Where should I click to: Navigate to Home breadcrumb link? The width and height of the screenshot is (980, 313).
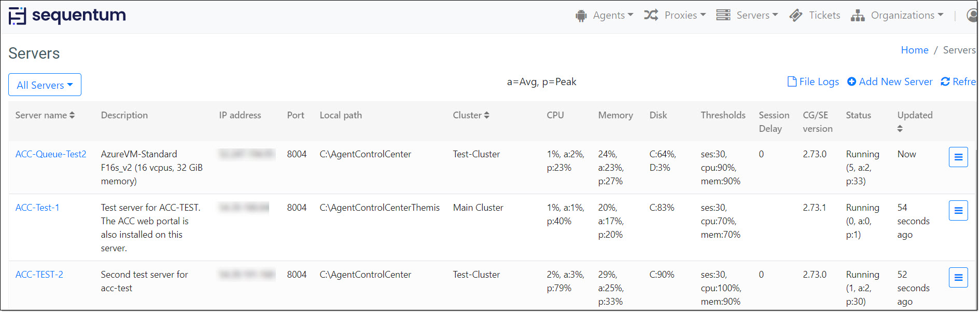tap(915, 50)
